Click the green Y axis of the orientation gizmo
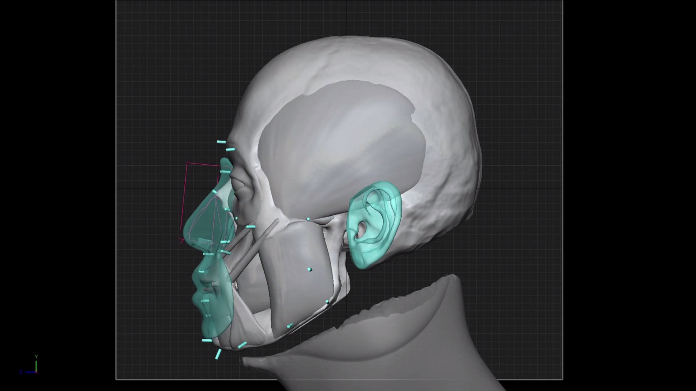 [36, 364]
